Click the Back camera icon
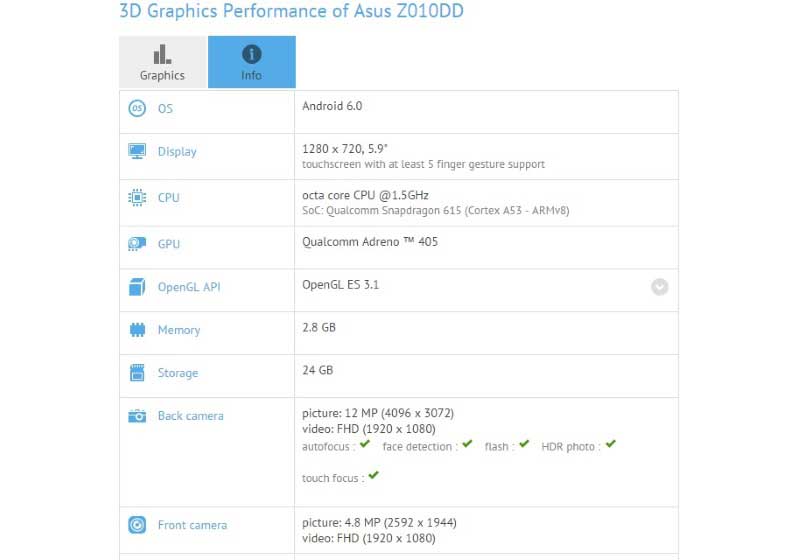Viewport: 800px width, 560px height. (137, 416)
